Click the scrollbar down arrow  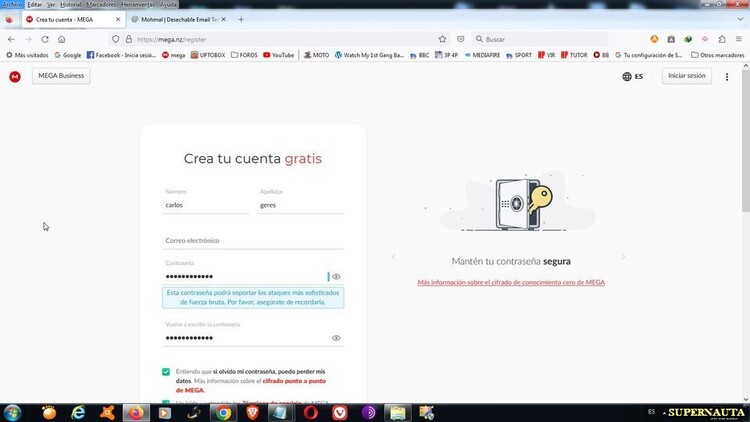(746, 399)
